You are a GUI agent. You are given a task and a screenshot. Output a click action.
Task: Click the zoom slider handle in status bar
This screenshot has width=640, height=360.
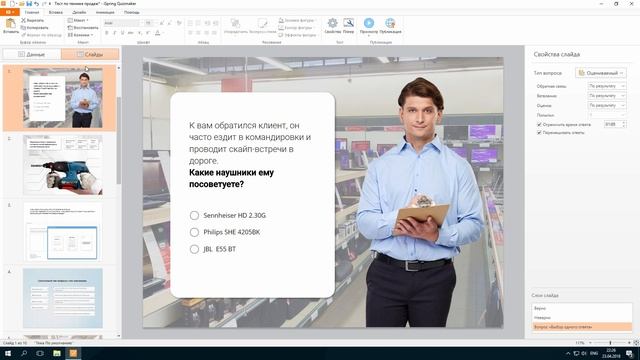pyautogui.click(x=610, y=343)
